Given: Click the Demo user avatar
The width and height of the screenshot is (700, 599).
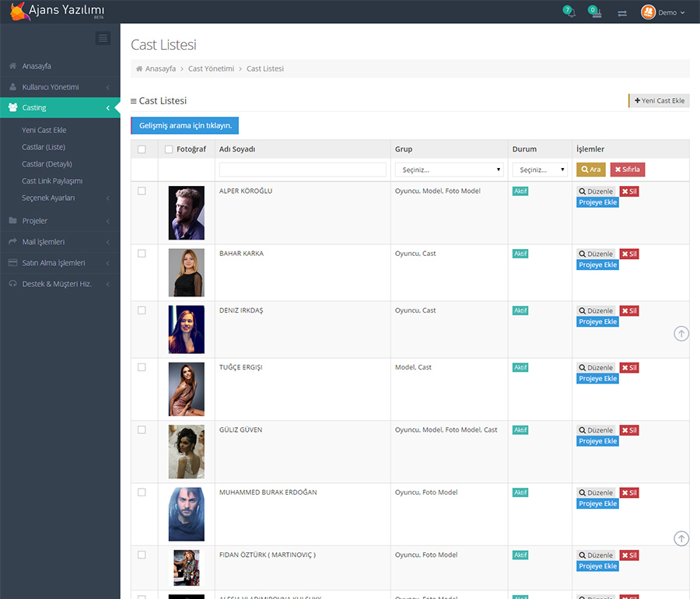Looking at the screenshot, I should pyautogui.click(x=648, y=12).
